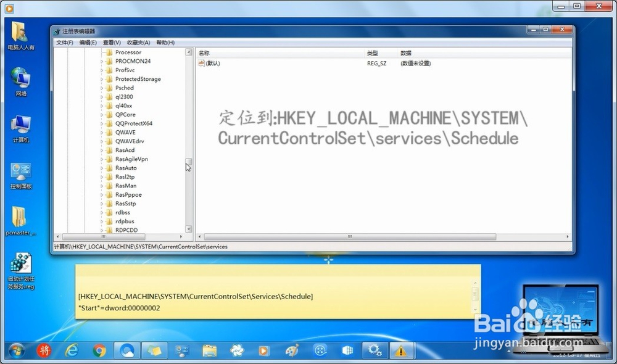Click the tree pane vertical scrollbar thumb

coord(189,162)
